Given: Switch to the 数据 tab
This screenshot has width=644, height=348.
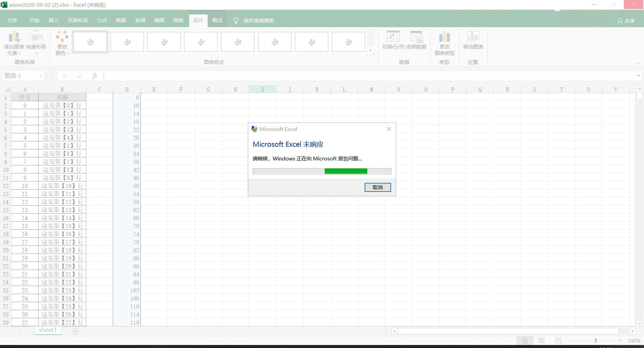Looking at the screenshot, I should 121,20.
